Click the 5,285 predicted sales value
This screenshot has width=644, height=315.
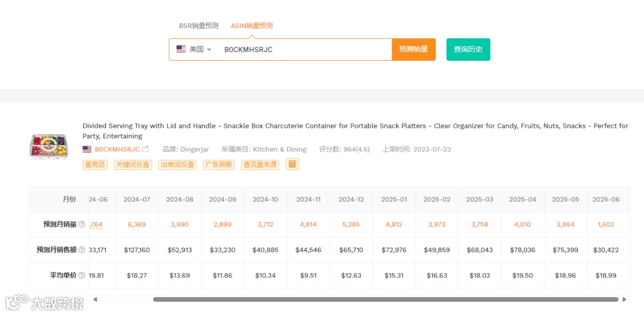click(x=352, y=225)
